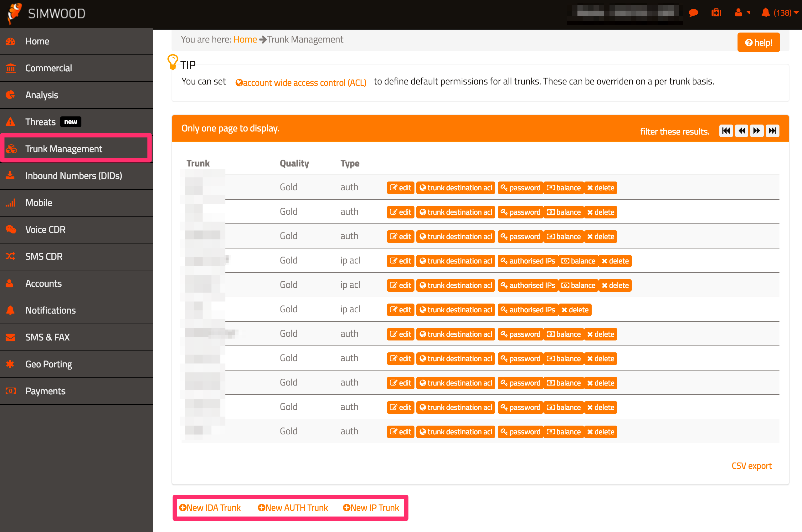Open Geo Porting sidebar item
Image resolution: width=802 pixels, height=532 pixels.
pos(76,364)
